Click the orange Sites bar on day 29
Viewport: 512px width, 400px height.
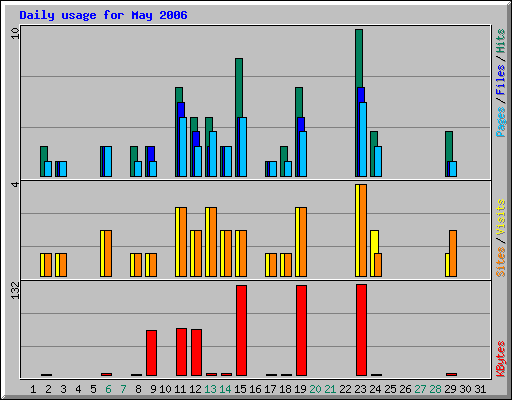[453, 253]
